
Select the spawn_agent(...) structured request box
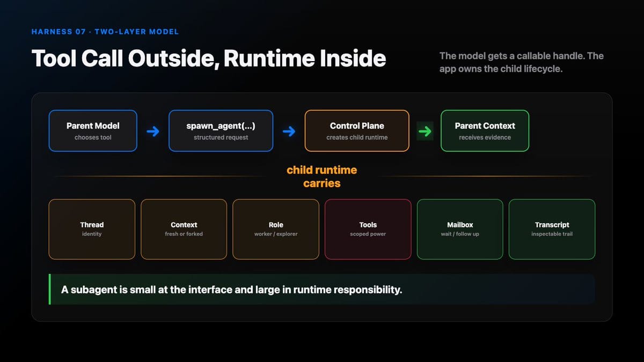coord(221,131)
